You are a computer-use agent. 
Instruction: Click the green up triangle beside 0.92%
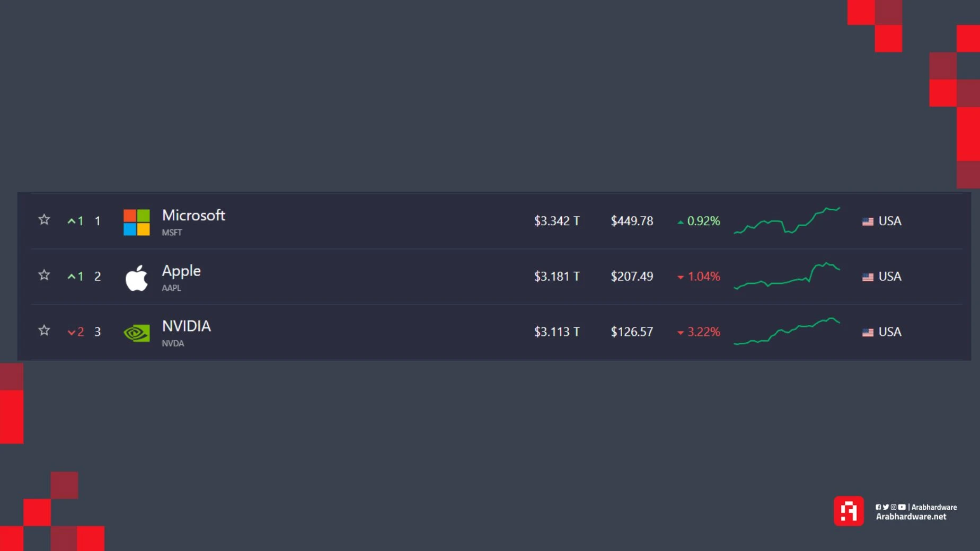[681, 222]
